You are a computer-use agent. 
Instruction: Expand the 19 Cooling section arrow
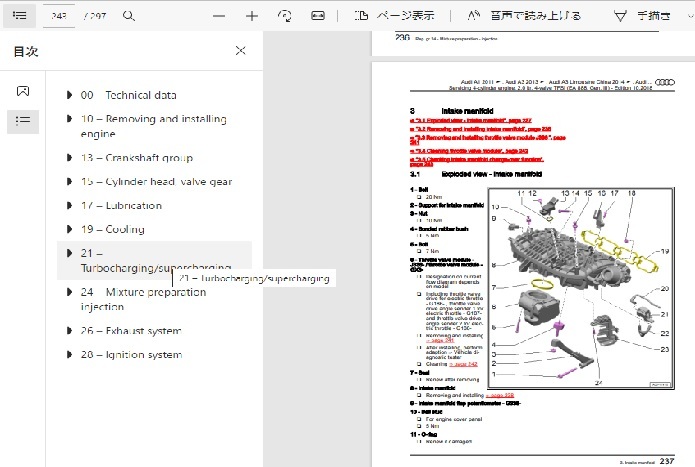click(x=69, y=230)
